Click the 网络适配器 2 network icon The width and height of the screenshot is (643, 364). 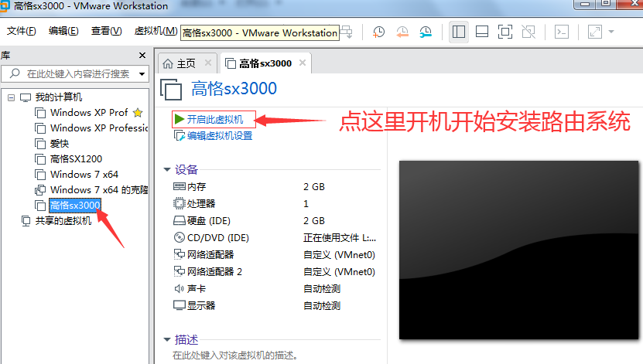(x=180, y=271)
